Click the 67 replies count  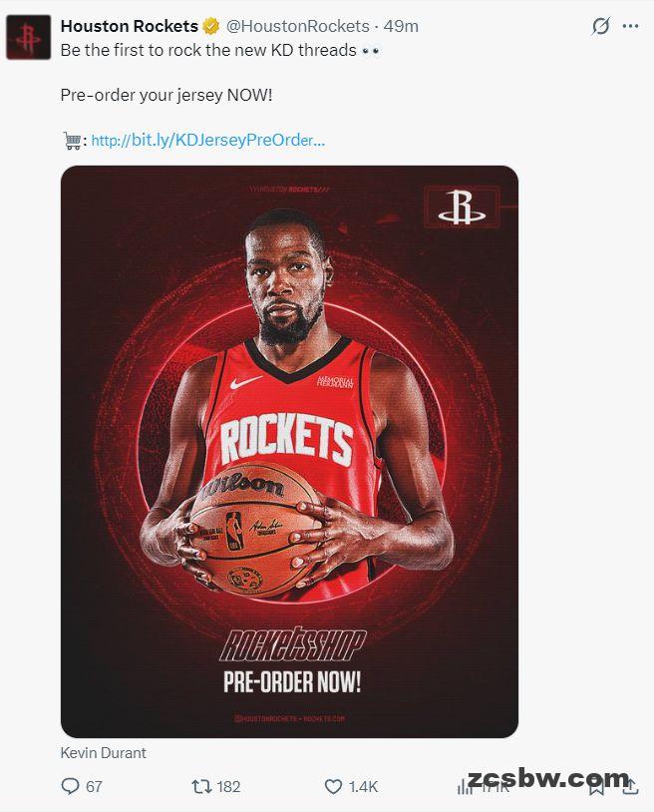click(x=94, y=787)
